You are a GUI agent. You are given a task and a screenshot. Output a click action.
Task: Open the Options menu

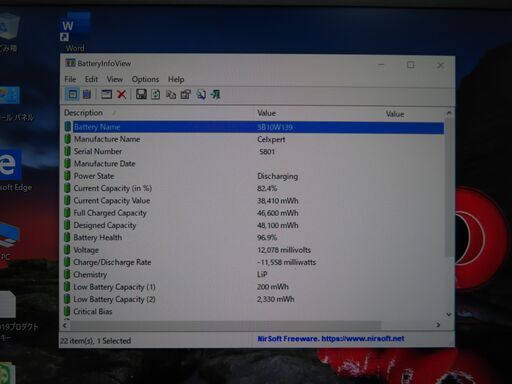click(145, 79)
